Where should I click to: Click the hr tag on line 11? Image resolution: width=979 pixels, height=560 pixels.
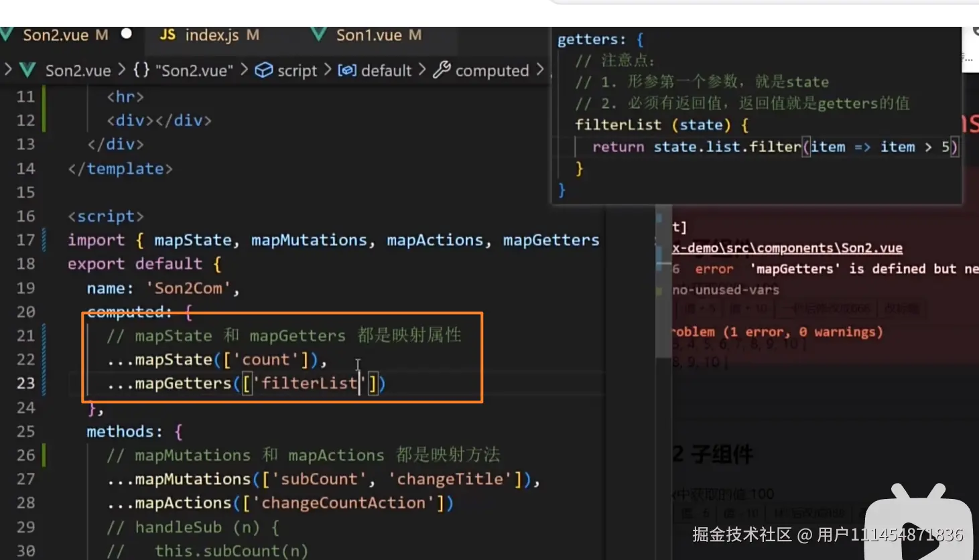(125, 97)
